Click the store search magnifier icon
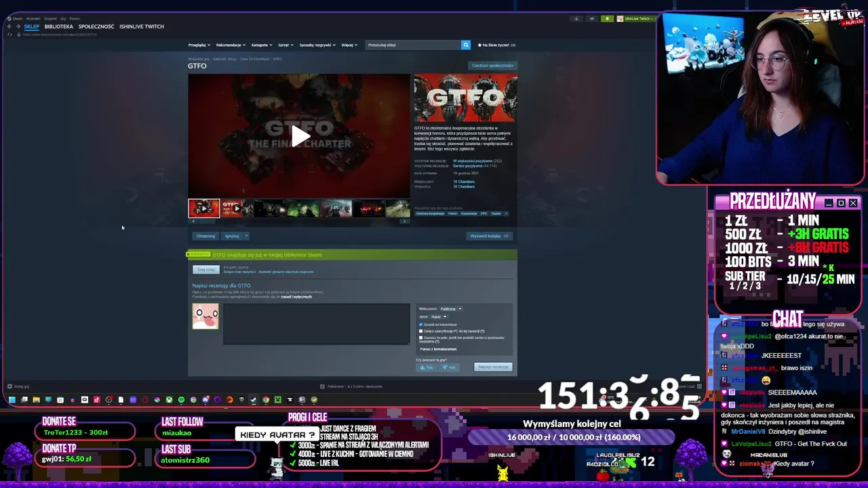Screen dimensions: 868x488 (x=466, y=45)
